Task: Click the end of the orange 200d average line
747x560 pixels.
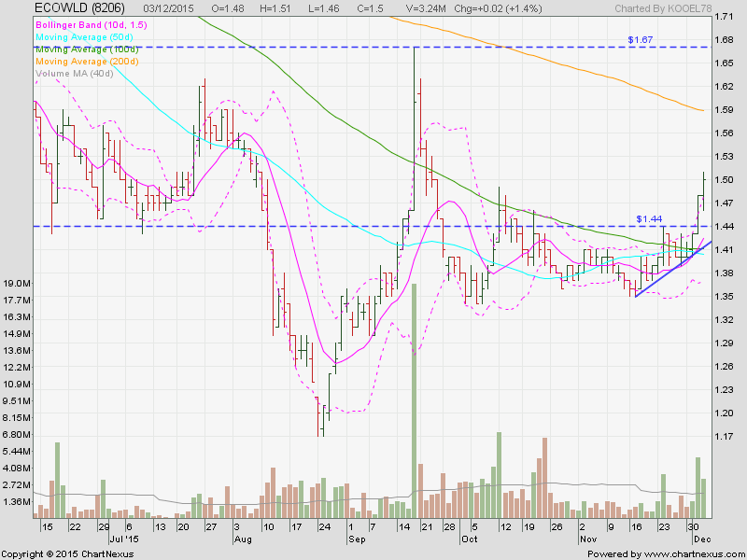Action: click(x=702, y=110)
